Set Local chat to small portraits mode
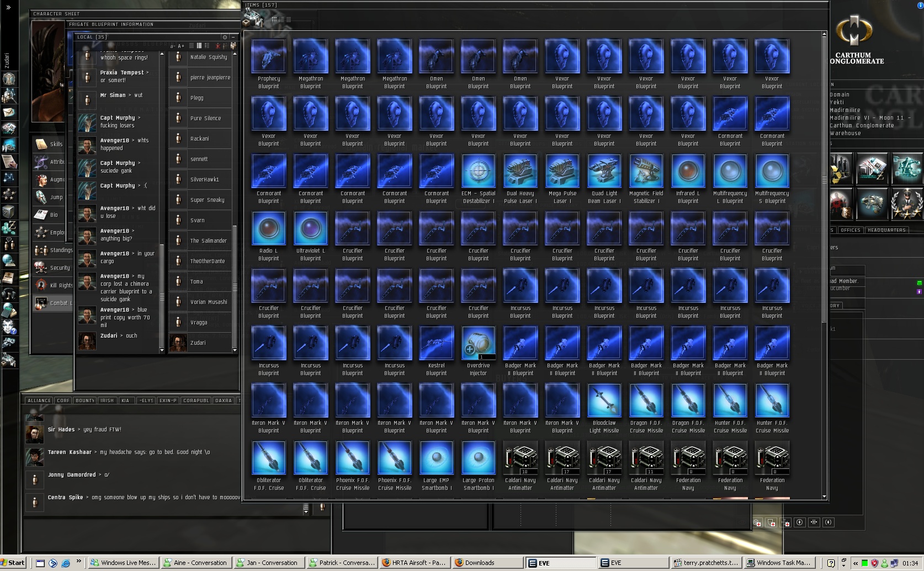 point(199,46)
